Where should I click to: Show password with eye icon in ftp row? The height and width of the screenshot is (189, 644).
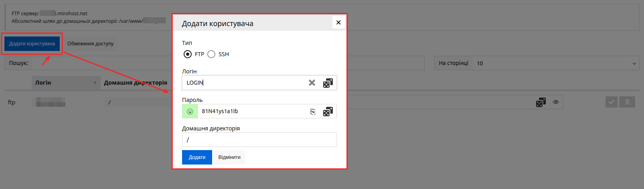556,102
